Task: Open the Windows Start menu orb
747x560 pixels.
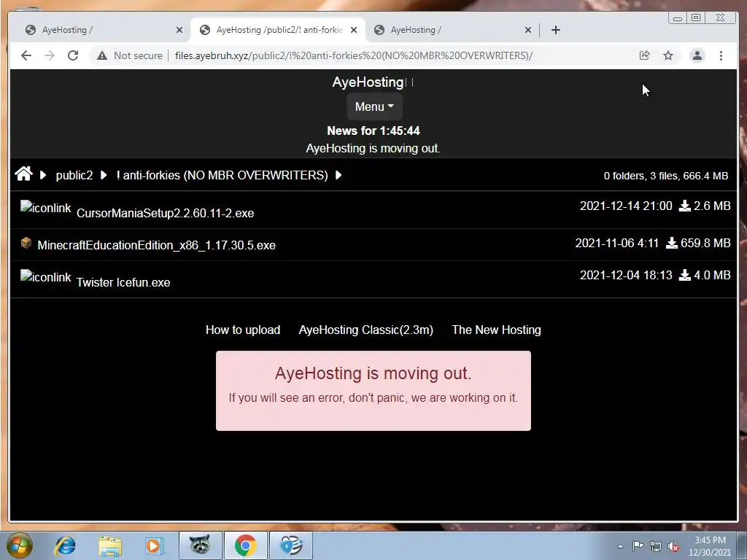Action: pos(20,545)
